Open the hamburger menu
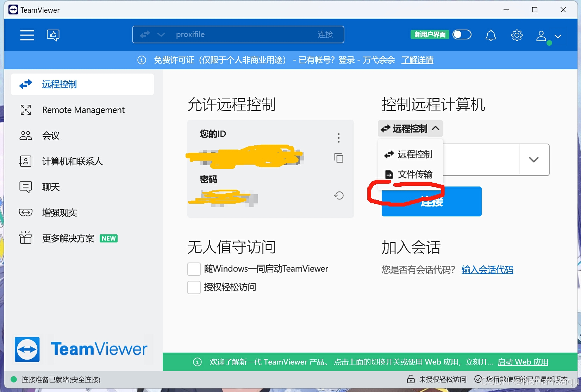The width and height of the screenshot is (581, 392). [x=27, y=35]
